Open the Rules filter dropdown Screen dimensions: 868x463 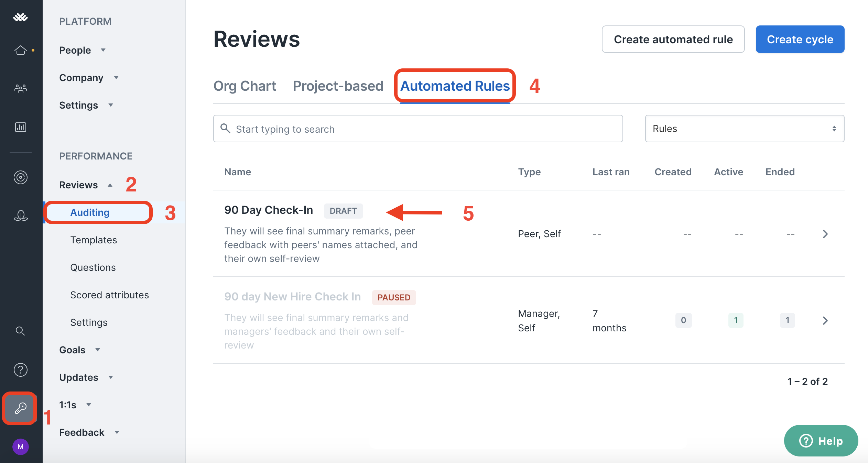(745, 129)
